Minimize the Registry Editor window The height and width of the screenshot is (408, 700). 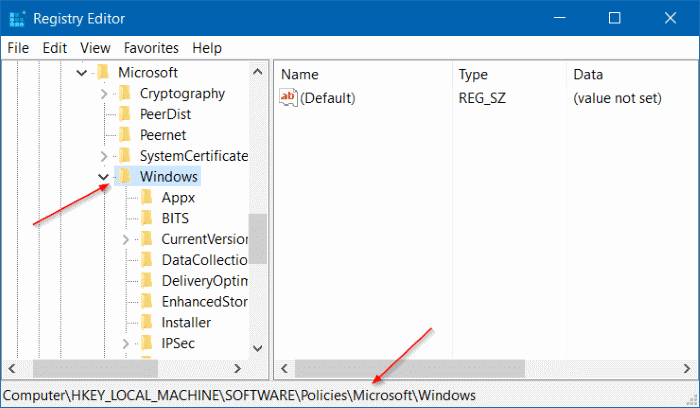pos(559,18)
